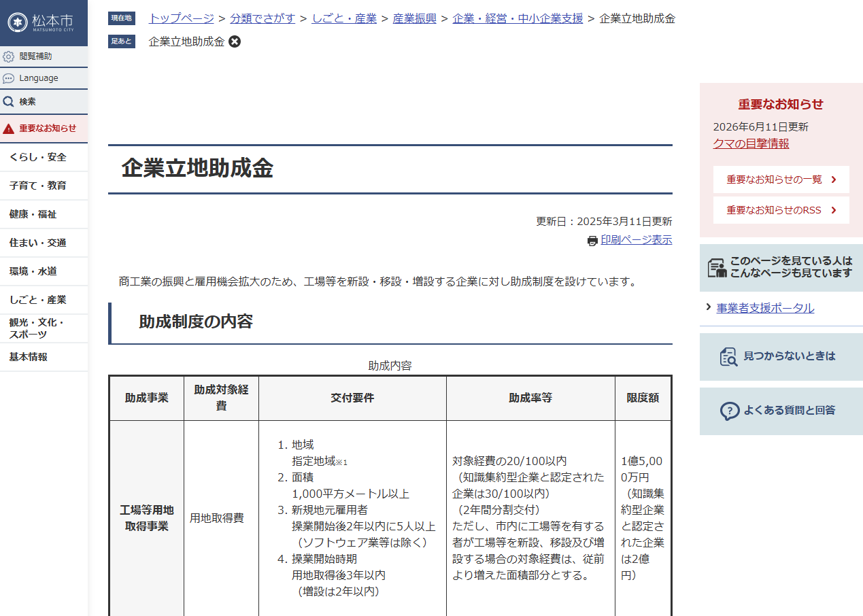Open 事業者支援ポータル link
863x616 pixels.
[x=765, y=308]
